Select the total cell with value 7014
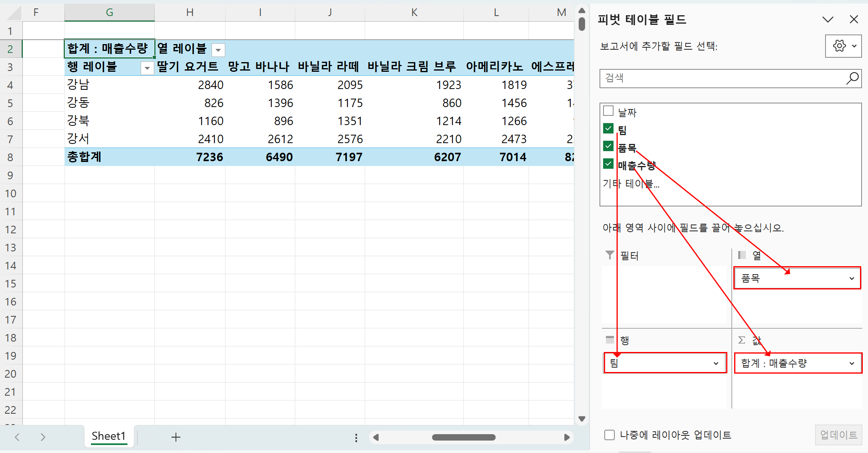Image resolution: width=868 pixels, height=453 pixels. [x=496, y=157]
